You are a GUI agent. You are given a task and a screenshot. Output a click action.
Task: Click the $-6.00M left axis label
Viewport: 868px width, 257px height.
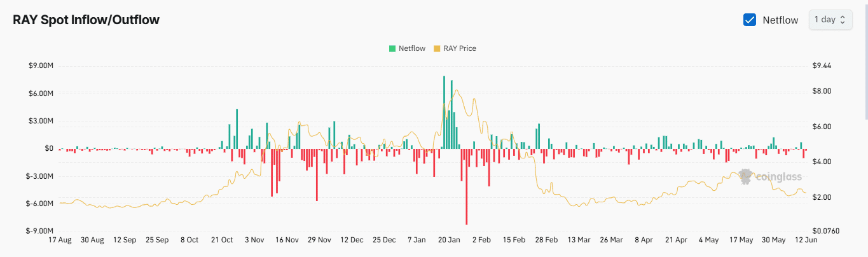point(39,204)
